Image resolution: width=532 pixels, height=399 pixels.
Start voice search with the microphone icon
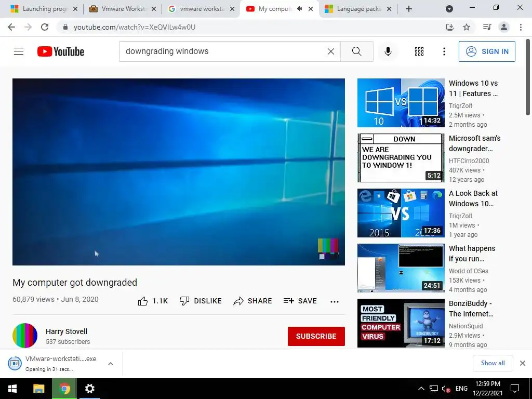pos(388,51)
